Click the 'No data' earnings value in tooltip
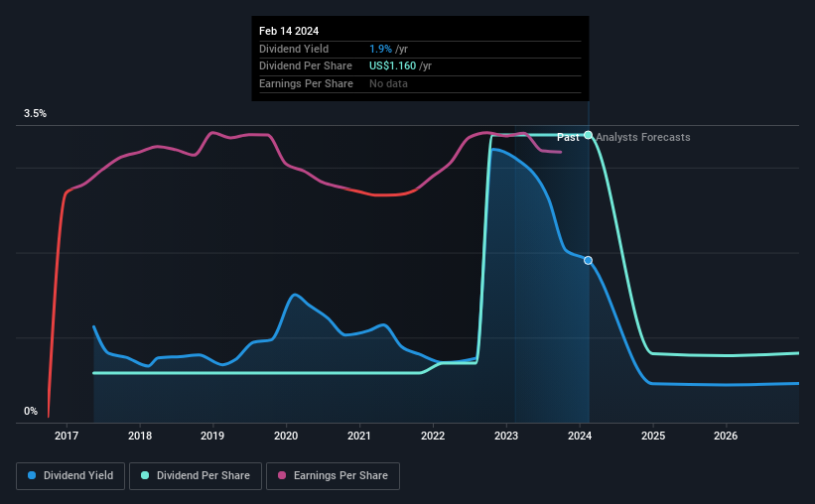 388,83
